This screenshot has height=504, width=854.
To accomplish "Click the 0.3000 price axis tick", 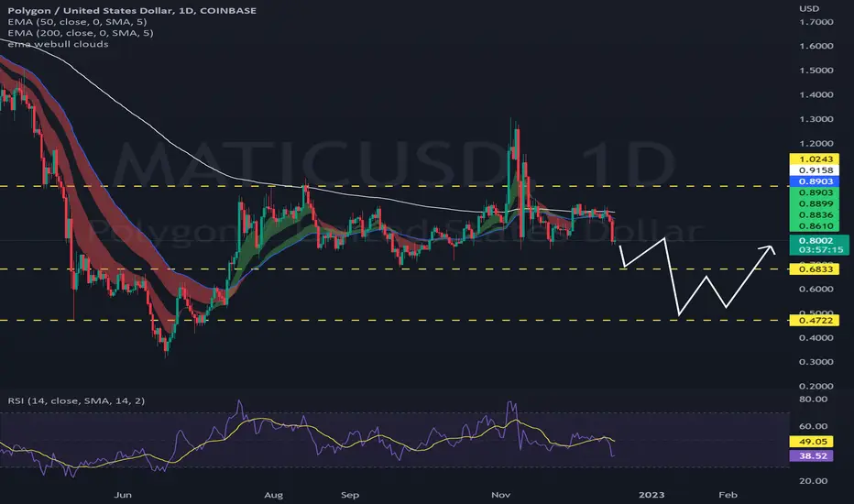I will pos(816,361).
